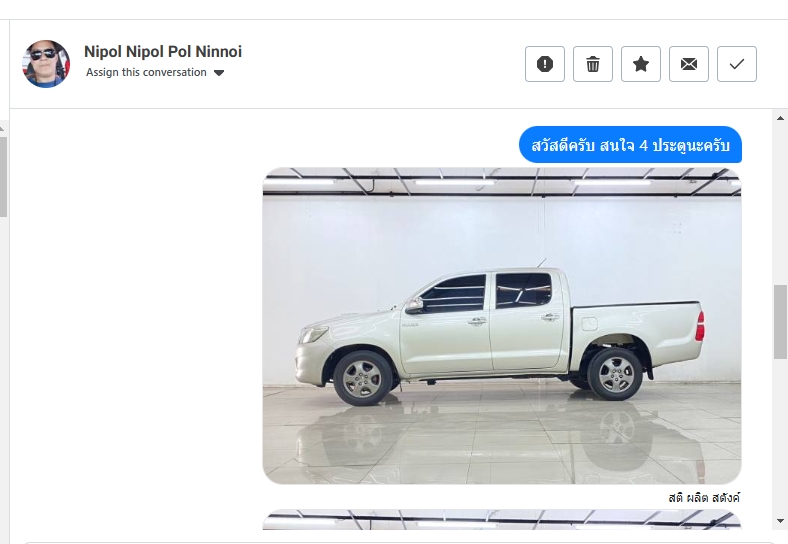Click the chat scrollbar thumb
This screenshot has width=788, height=544.
(780, 322)
